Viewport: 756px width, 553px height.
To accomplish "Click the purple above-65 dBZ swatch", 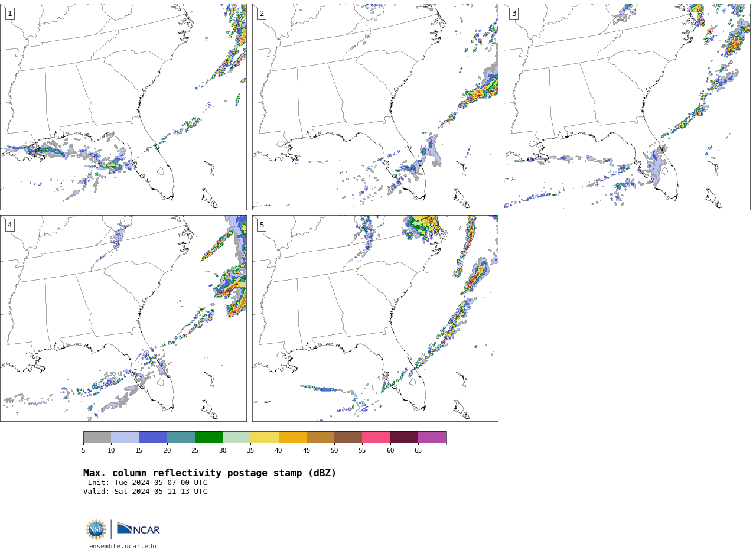I will [x=432, y=437].
